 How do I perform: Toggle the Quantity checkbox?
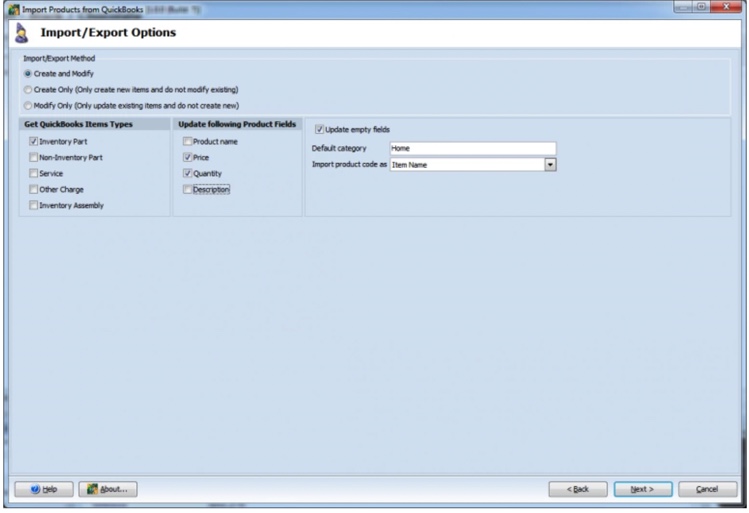pyautogui.click(x=187, y=173)
